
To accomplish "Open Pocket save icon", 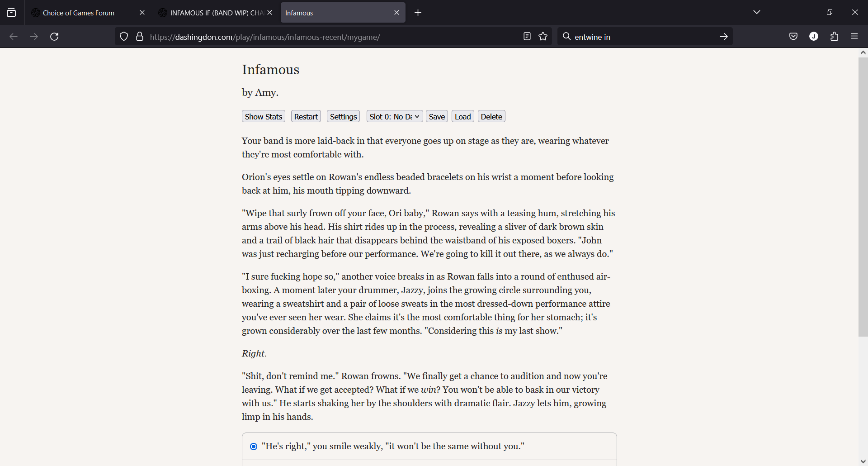I will point(793,37).
